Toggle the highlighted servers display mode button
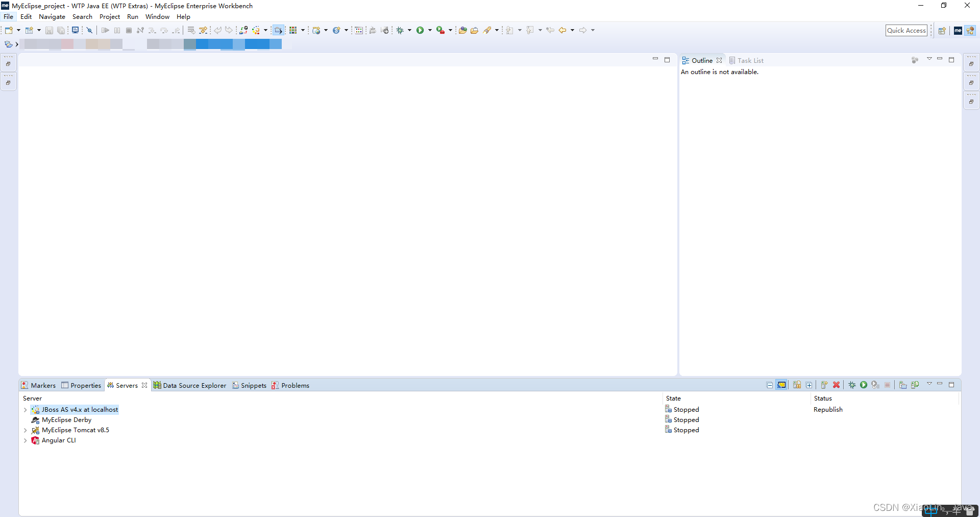 [x=781, y=385]
